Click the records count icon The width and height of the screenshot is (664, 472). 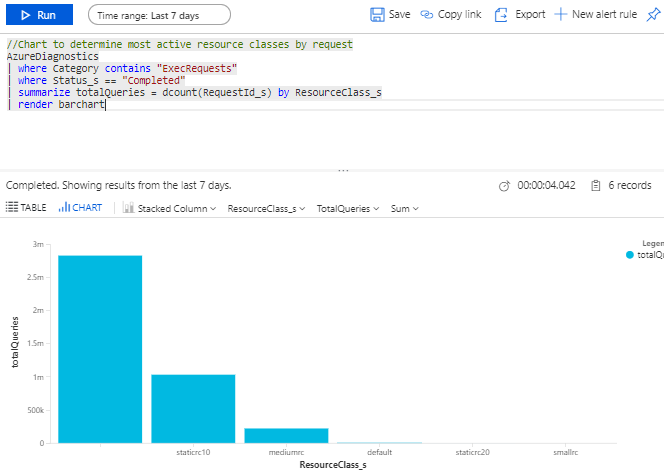pos(595,186)
